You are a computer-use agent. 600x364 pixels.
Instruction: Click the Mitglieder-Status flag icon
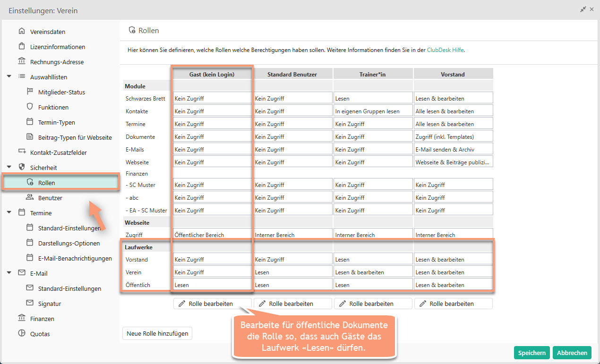click(x=30, y=92)
